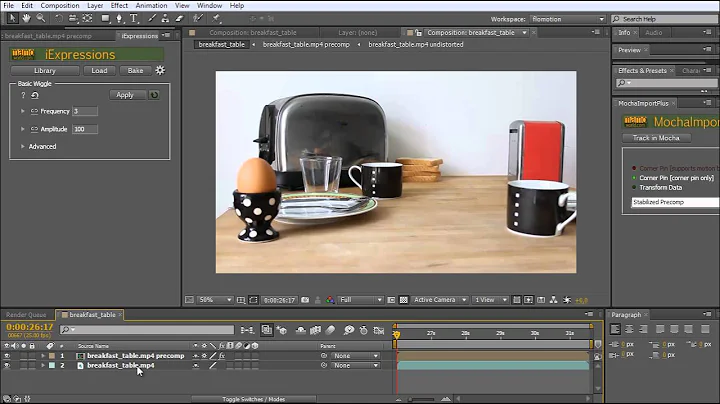Open the Animation menu
This screenshot has width=720, height=404.
152,6
